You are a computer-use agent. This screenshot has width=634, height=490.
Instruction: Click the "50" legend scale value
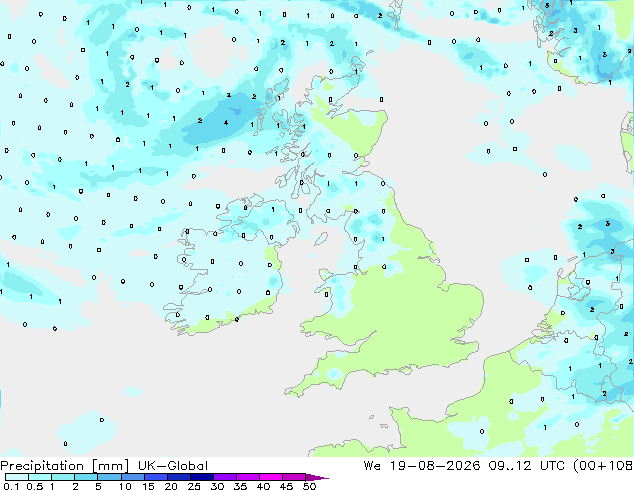(309, 486)
